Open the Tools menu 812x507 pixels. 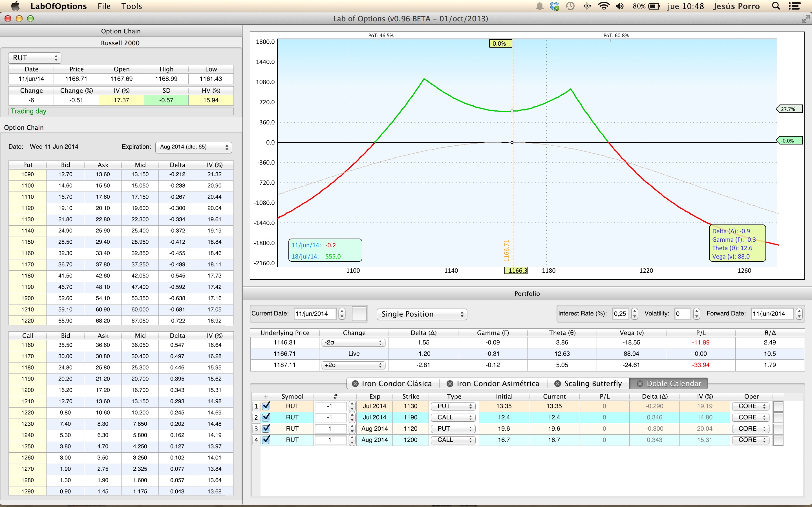pos(132,6)
